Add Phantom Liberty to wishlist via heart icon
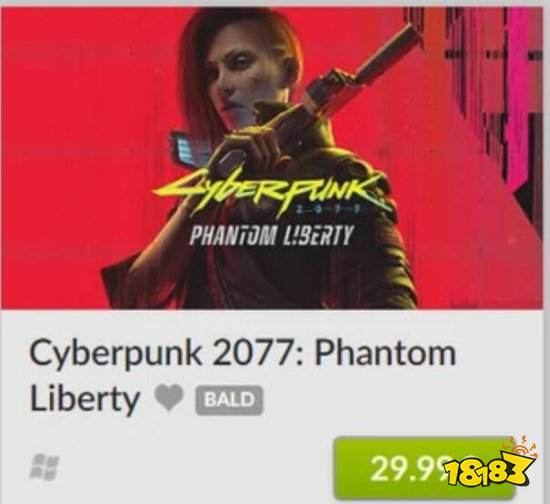Viewport: 550px width, 504px height. click(169, 398)
